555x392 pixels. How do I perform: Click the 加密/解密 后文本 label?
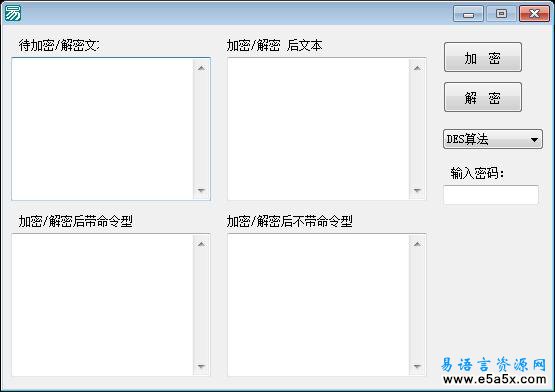[x=274, y=45]
